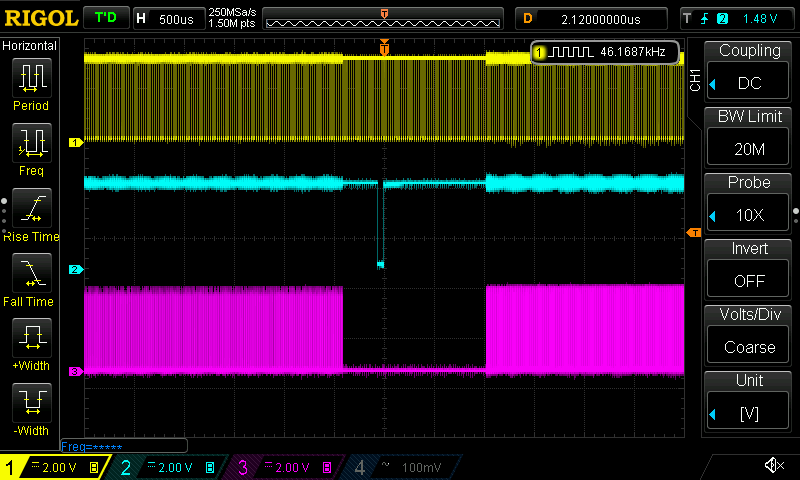800x480 pixels.
Task: Select the -Width measurement icon
Action: coord(32,402)
